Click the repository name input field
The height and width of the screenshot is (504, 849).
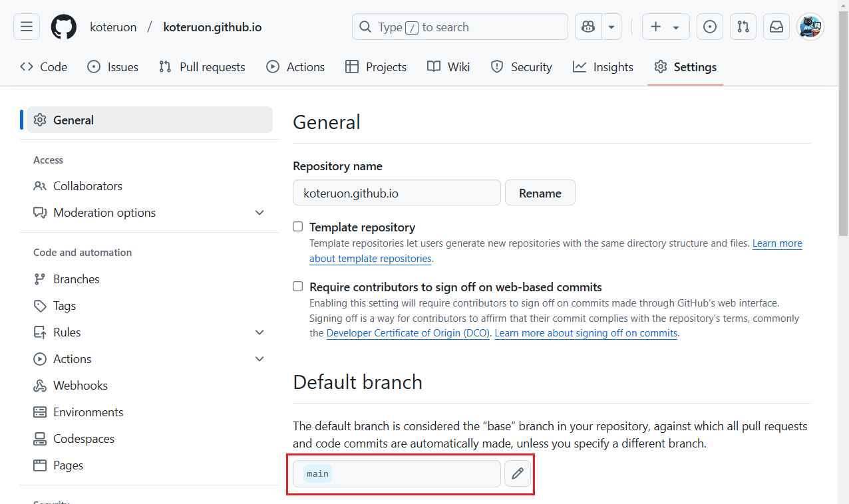click(397, 193)
